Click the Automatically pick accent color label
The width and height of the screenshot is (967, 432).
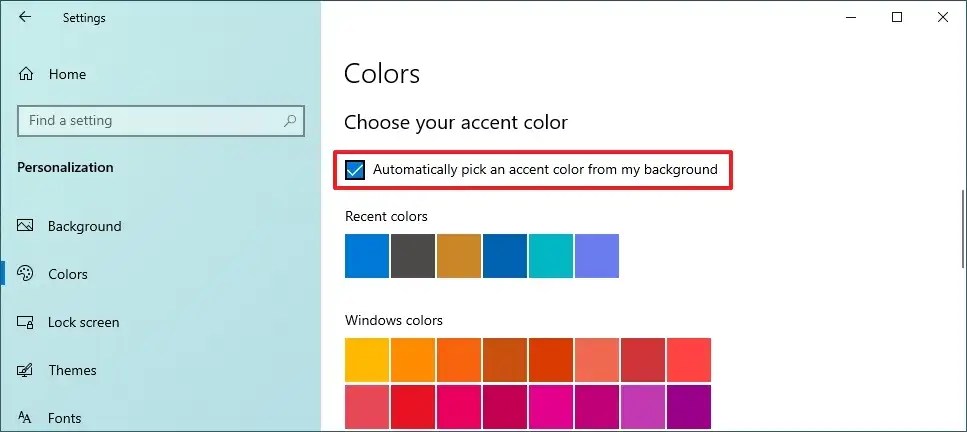click(x=545, y=169)
